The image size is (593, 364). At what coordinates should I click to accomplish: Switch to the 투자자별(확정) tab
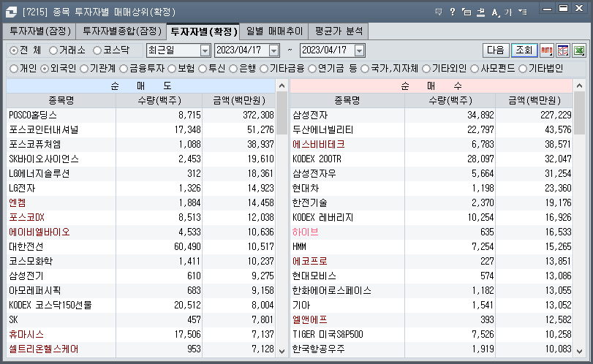pos(203,31)
